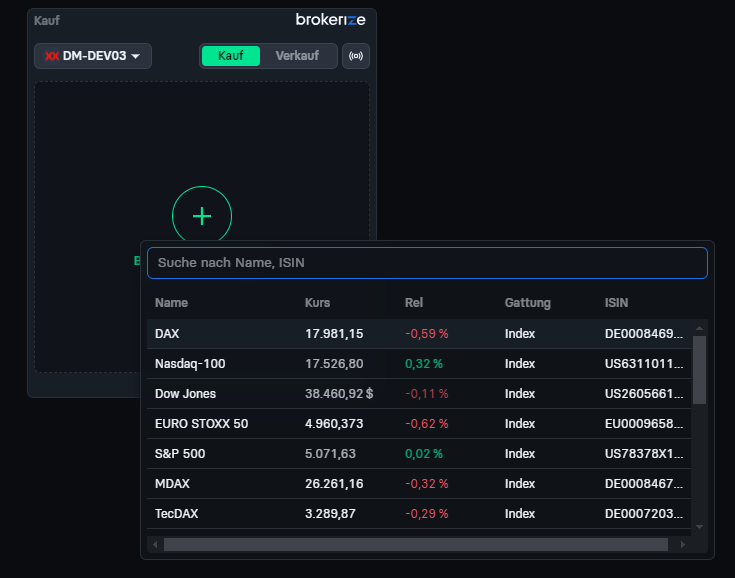Click the -0,11 % change value
This screenshot has width=735, height=578.
(427, 394)
